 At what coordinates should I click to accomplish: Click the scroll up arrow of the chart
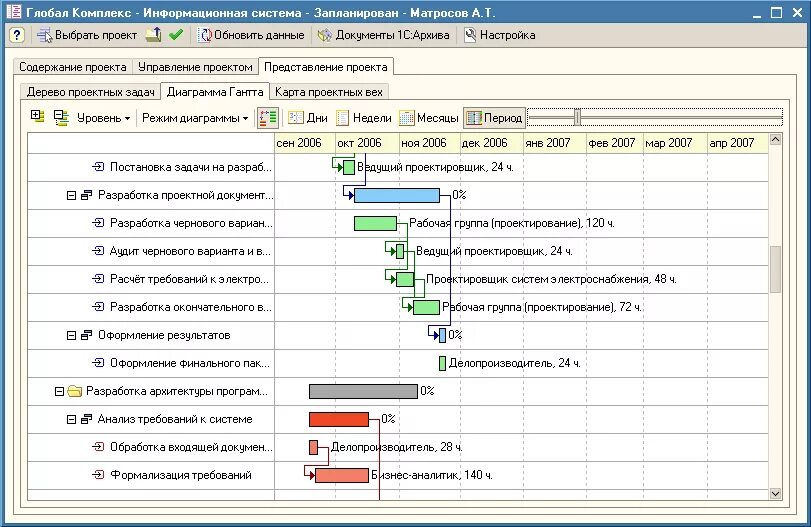point(775,140)
